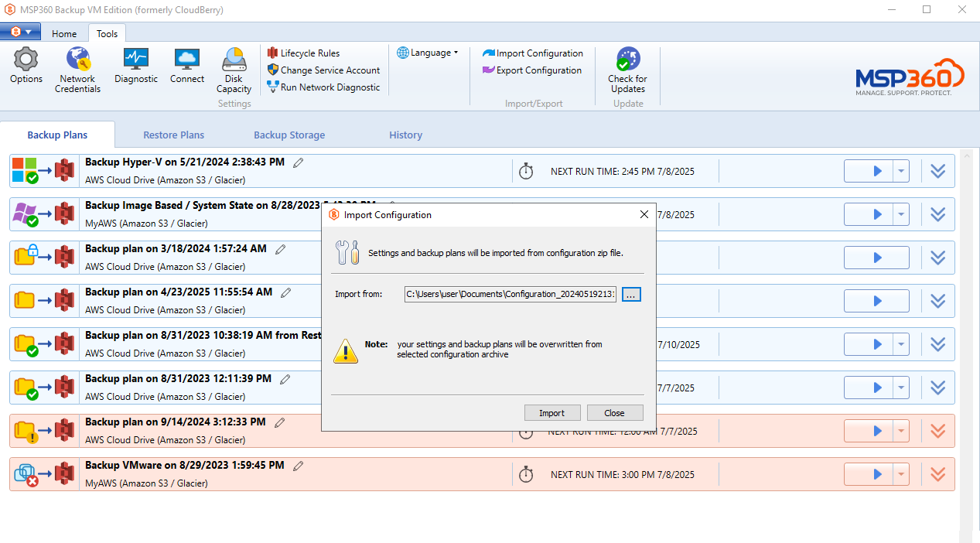Open the Language dropdown

(x=428, y=53)
